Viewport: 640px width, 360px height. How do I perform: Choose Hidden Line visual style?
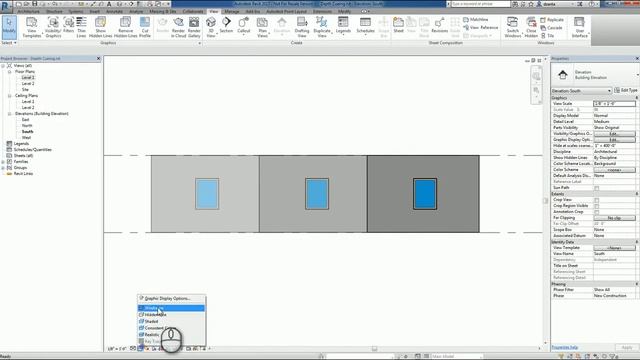click(x=171, y=315)
